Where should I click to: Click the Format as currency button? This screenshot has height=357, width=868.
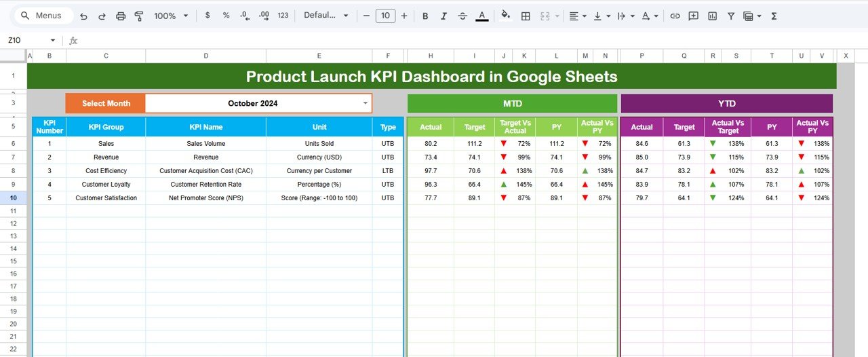[208, 16]
